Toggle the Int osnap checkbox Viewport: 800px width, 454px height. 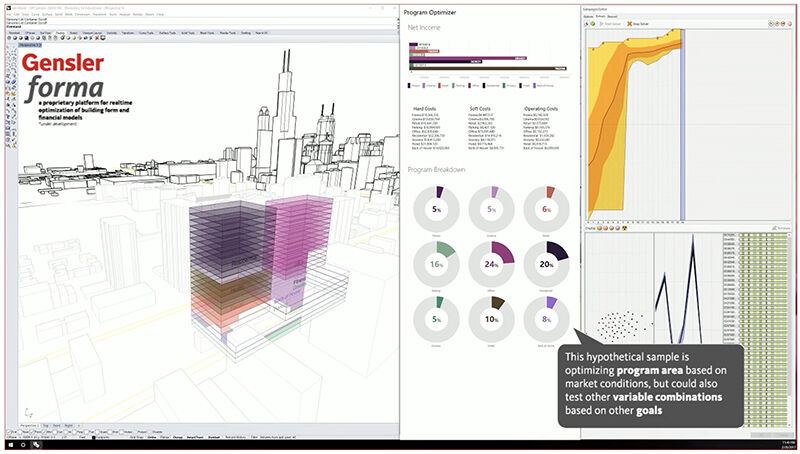pyautogui.click(x=65, y=432)
